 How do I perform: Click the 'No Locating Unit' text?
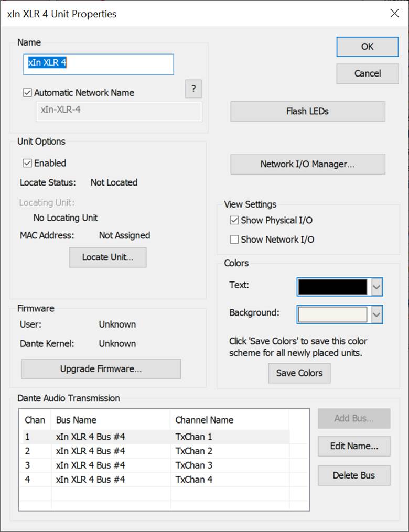[x=66, y=218]
